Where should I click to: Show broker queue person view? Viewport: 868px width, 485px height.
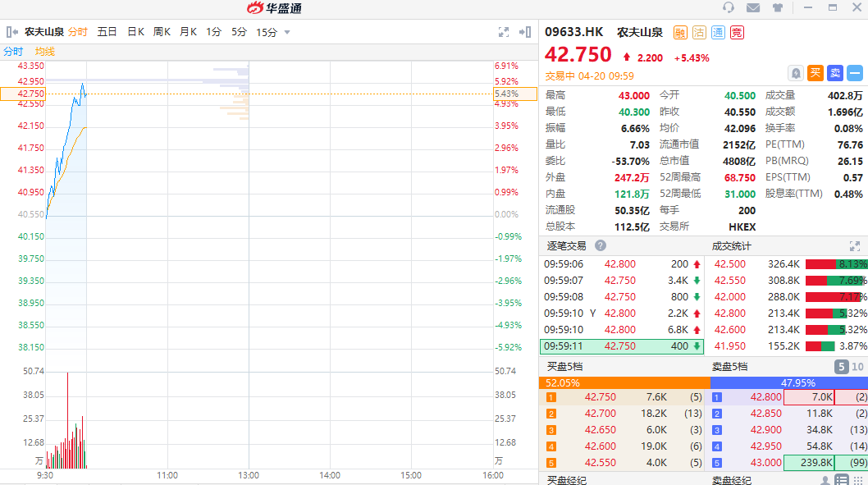pos(825,481)
